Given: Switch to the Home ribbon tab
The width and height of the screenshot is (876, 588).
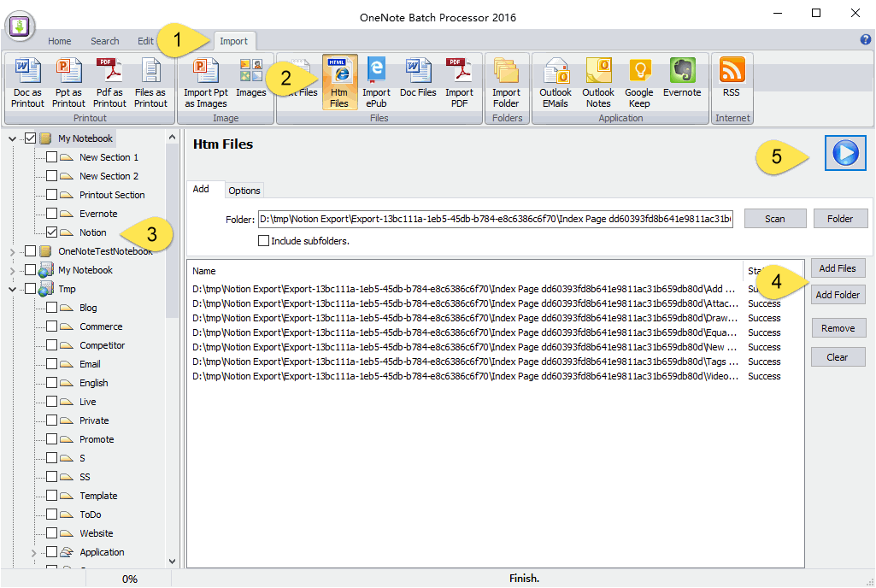Looking at the screenshot, I should [59, 41].
